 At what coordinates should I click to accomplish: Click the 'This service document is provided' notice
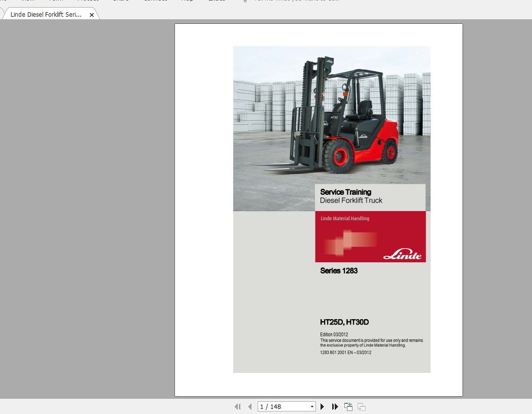pyautogui.click(x=372, y=343)
